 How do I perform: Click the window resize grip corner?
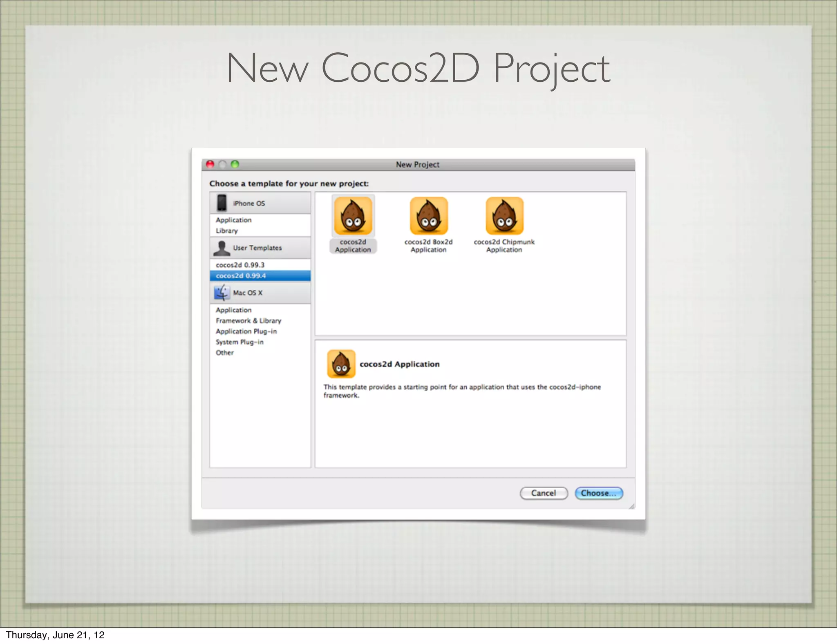632,506
